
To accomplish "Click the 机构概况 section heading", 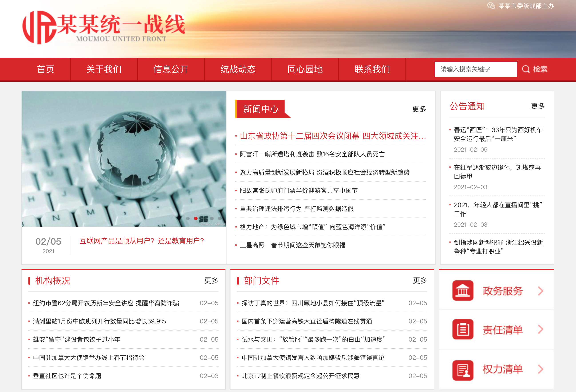I will [53, 281].
